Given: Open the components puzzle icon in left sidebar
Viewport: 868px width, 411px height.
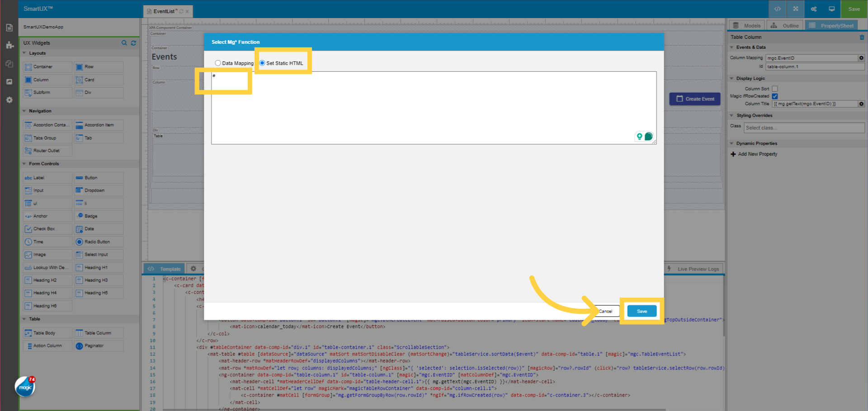Looking at the screenshot, I should coord(9,45).
